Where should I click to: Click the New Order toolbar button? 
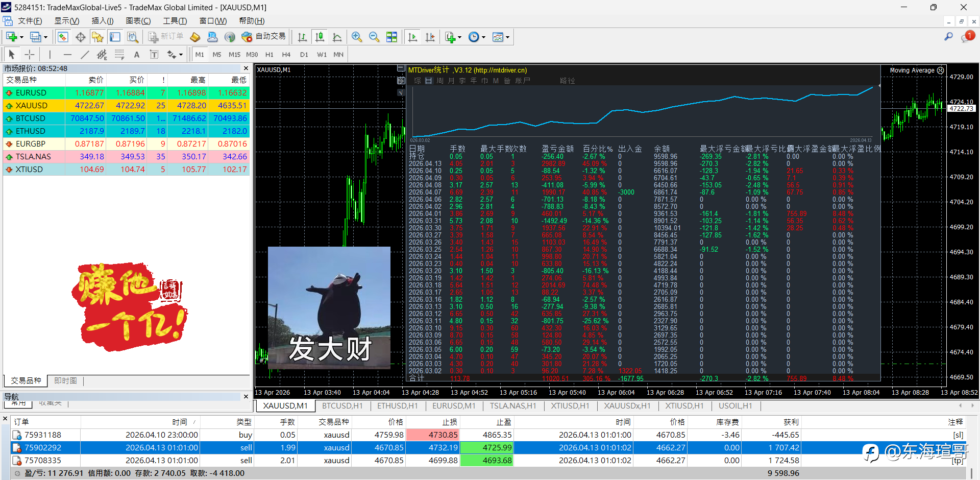pos(166,37)
